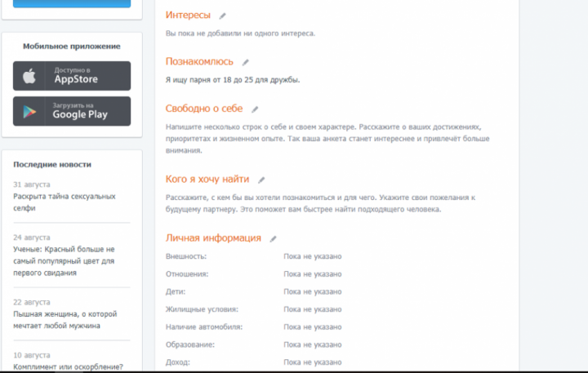Edit Свободно о себе with pencil icon
The width and height of the screenshot is (588, 373).
point(255,109)
